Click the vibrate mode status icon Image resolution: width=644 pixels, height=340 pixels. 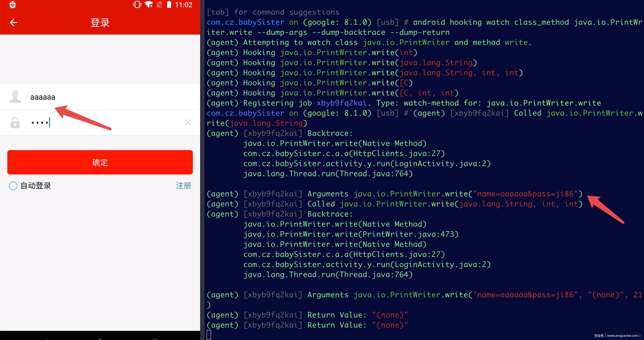137,5
